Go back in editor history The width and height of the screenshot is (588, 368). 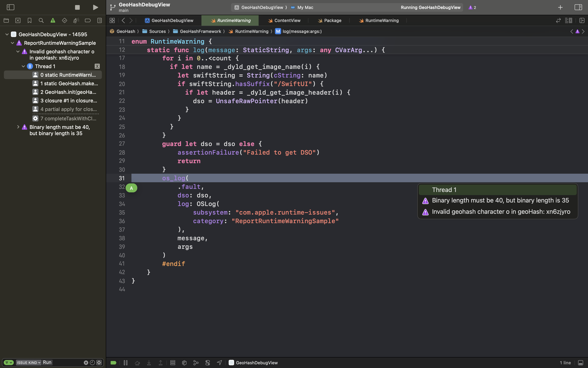click(x=123, y=20)
